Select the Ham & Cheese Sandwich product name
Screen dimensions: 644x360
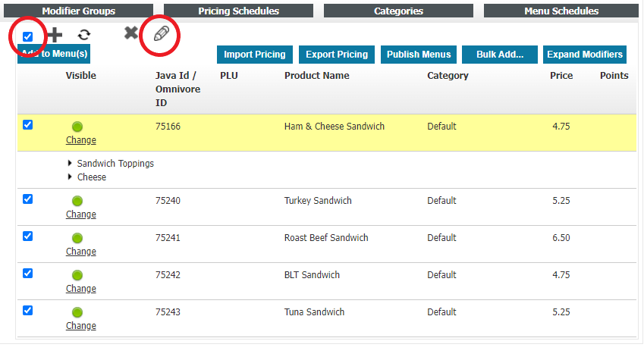[x=335, y=127]
